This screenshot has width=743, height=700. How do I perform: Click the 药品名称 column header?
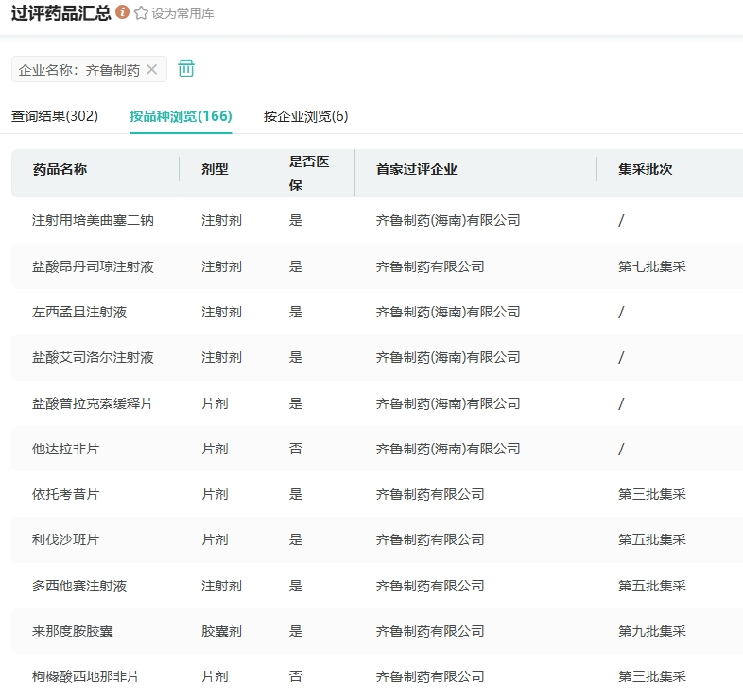pos(60,169)
